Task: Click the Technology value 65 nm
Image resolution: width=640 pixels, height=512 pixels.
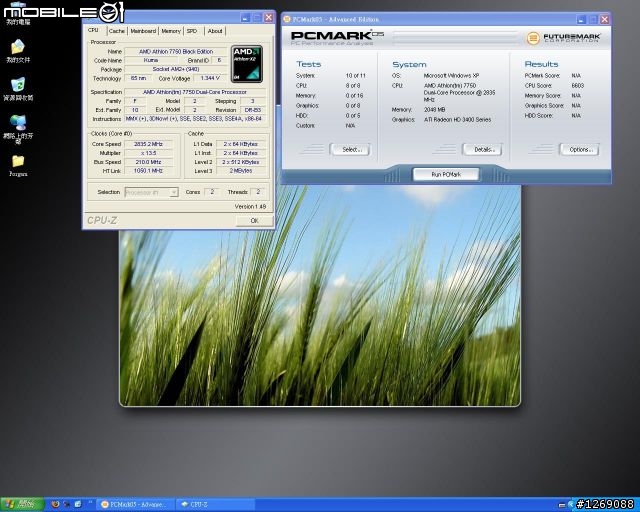Action: [138, 78]
